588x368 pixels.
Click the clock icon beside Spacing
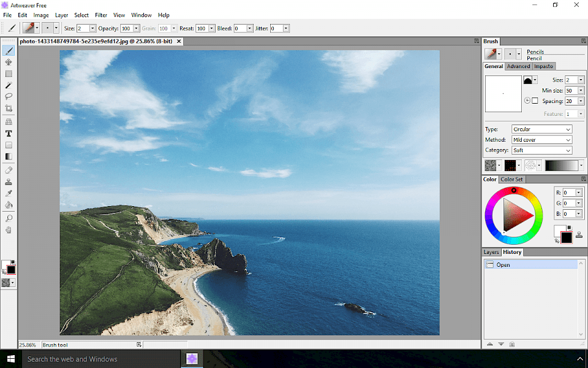pos(527,101)
